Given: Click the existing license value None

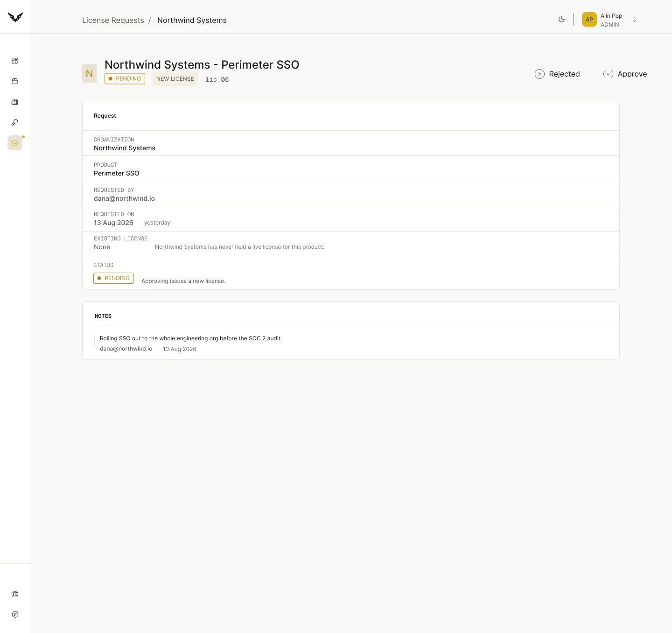Looking at the screenshot, I should pyautogui.click(x=102, y=247).
